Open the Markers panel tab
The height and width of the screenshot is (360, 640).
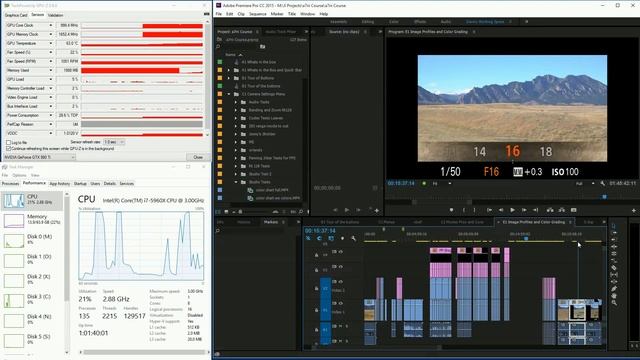pyautogui.click(x=271, y=222)
